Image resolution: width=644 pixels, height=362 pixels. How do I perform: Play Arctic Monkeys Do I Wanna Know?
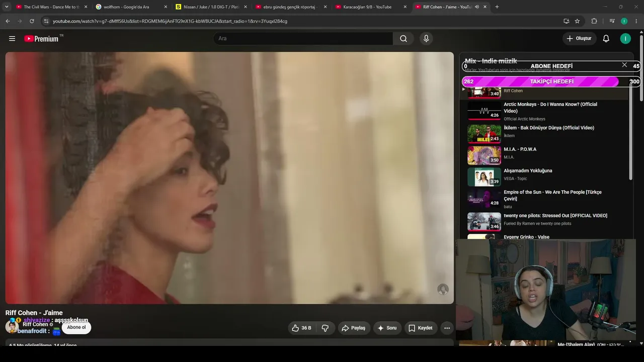(550, 108)
